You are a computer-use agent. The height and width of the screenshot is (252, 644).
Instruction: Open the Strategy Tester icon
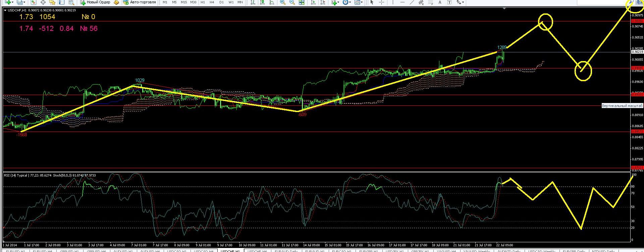coord(71,2)
